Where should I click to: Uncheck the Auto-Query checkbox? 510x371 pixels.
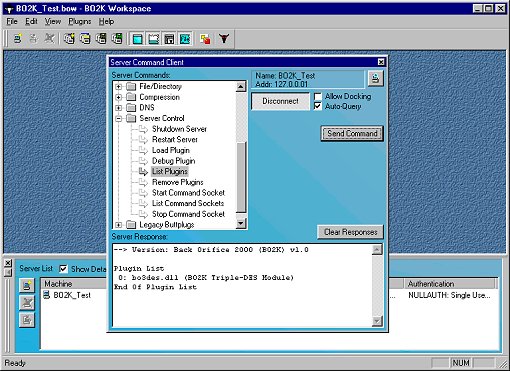tap(318, 106)
